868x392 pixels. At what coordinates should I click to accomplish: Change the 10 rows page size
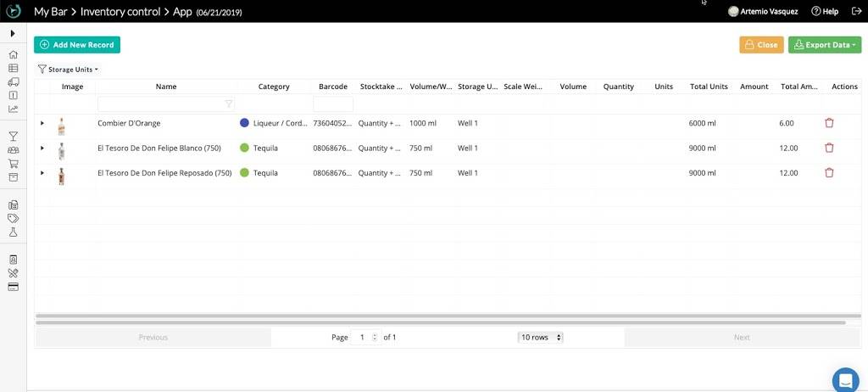pos(540,337)
